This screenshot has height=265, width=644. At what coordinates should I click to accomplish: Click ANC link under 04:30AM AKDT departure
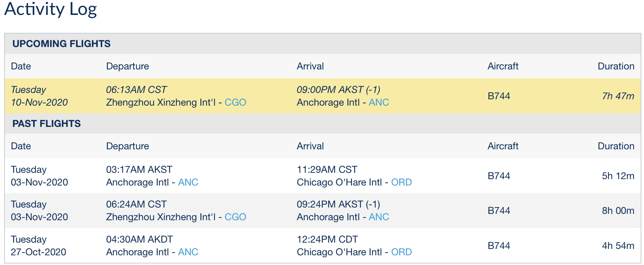click(x=188, y=252)
